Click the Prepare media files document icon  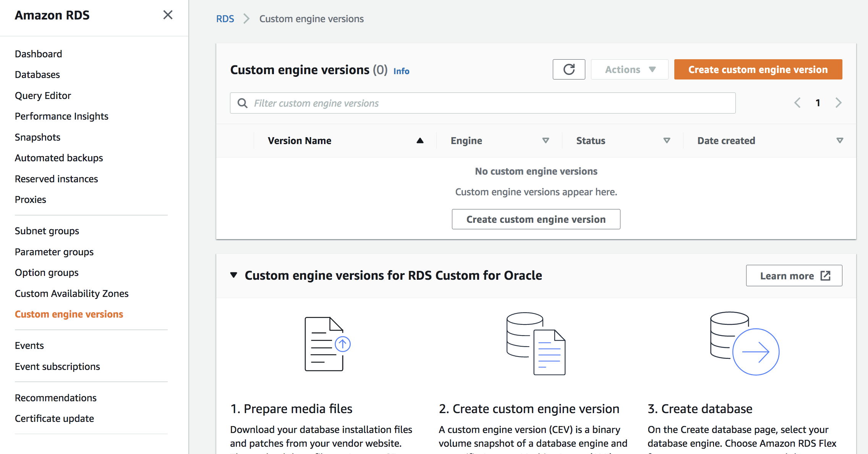tap(327, 344)
